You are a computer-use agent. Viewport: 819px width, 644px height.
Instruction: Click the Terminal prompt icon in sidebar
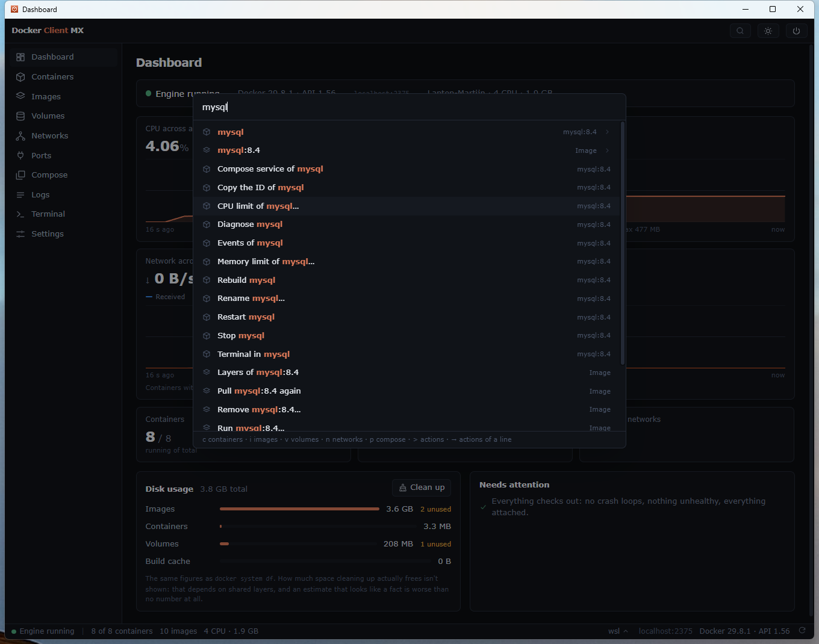20,214
